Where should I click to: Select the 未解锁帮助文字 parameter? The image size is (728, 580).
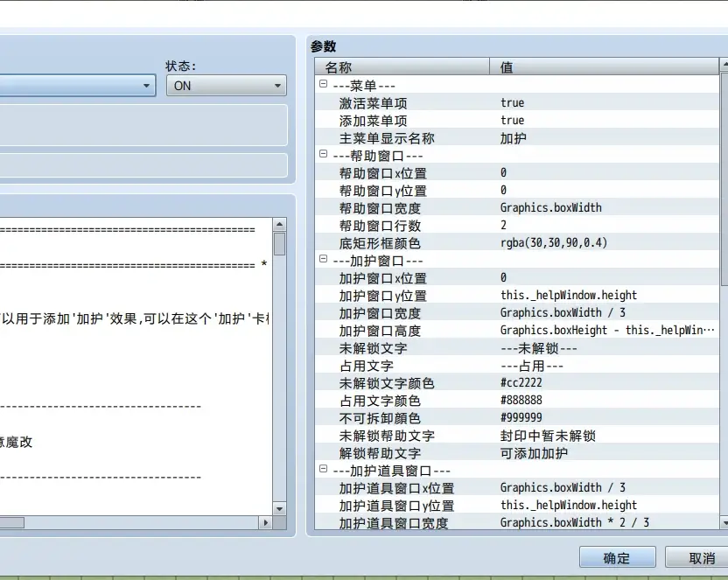click(517, 436)
